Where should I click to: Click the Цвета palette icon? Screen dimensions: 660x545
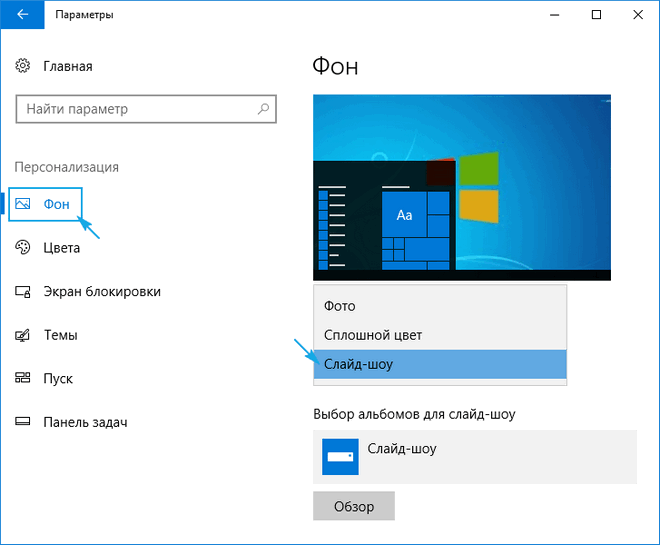(24, 248)
